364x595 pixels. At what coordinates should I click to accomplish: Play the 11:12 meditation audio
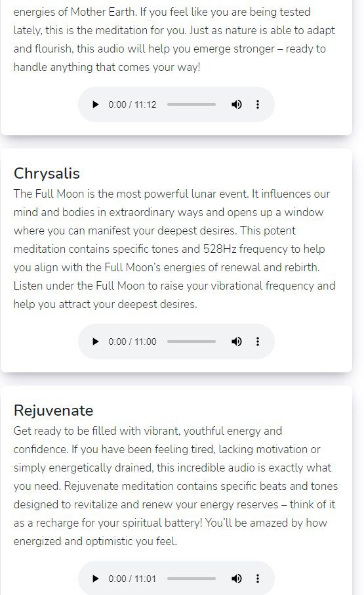pos(96,104)
